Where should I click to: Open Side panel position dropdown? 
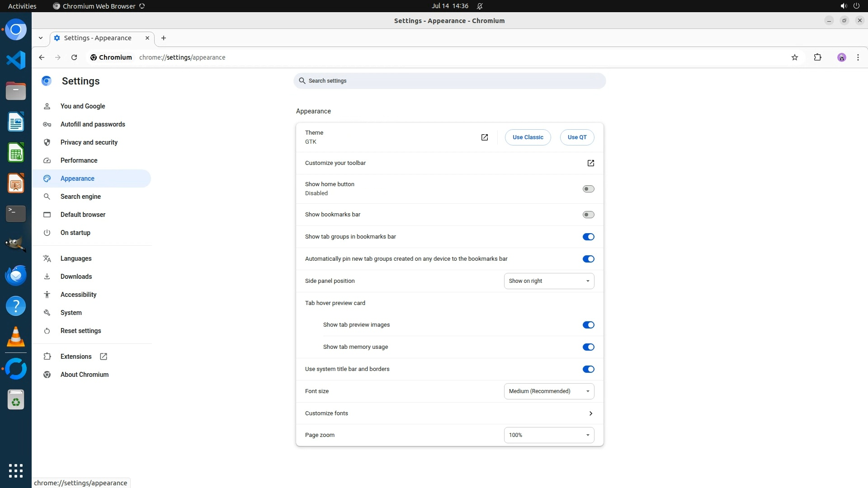[x=549, y=281]
